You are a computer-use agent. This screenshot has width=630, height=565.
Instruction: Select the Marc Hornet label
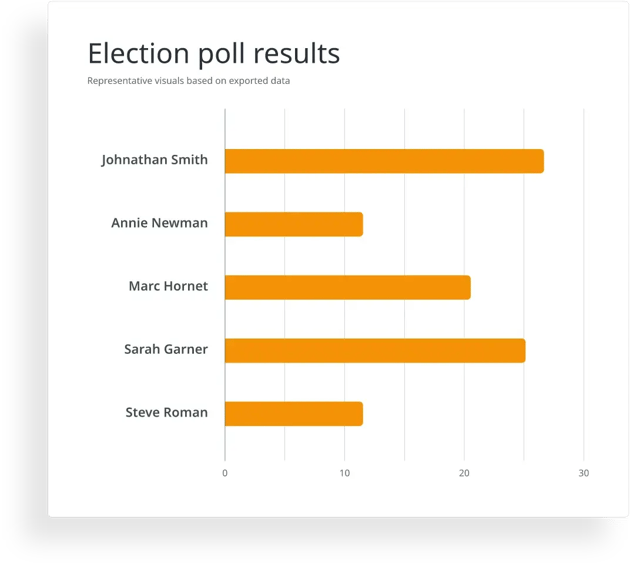point(168,286)
